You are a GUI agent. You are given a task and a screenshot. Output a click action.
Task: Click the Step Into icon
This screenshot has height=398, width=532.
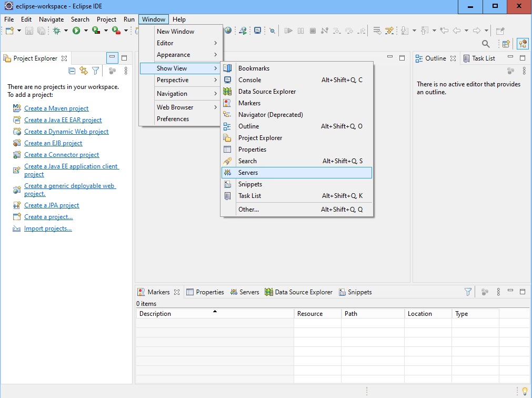tap(337, 31)
